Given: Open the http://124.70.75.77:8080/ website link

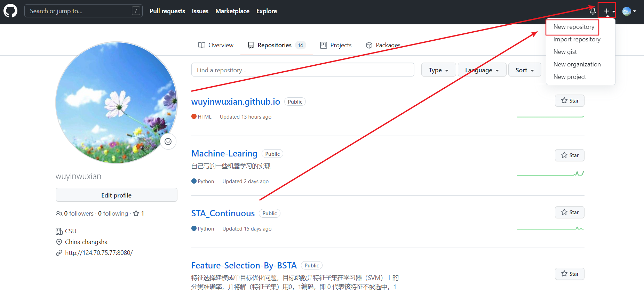Looking at the screenshot, I should (99, 253).
